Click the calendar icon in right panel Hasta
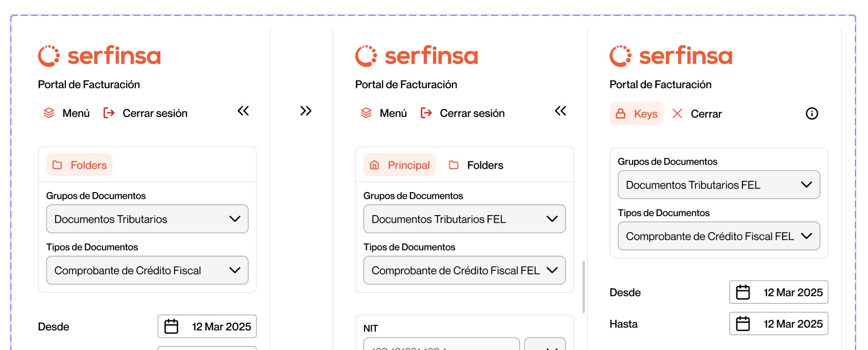 pyautogui.click(x=742, y=324)
